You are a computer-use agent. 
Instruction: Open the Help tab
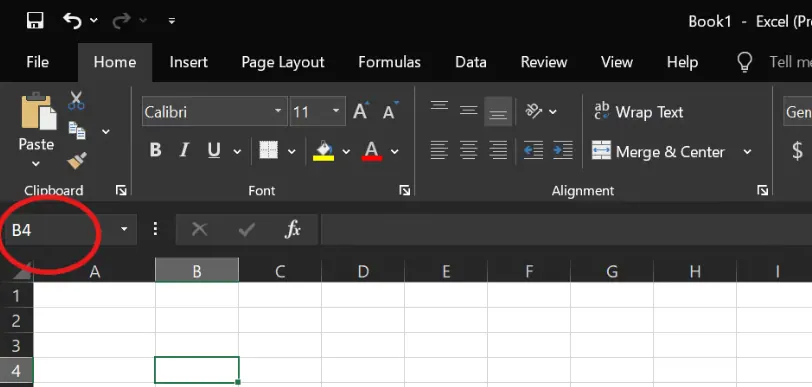click(x=682, y=62)
